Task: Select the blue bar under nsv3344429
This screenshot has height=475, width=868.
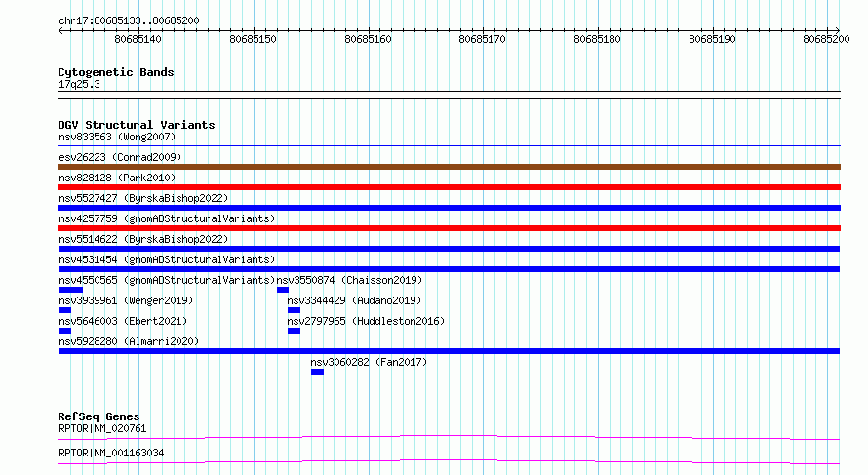Action: (294, 310)
